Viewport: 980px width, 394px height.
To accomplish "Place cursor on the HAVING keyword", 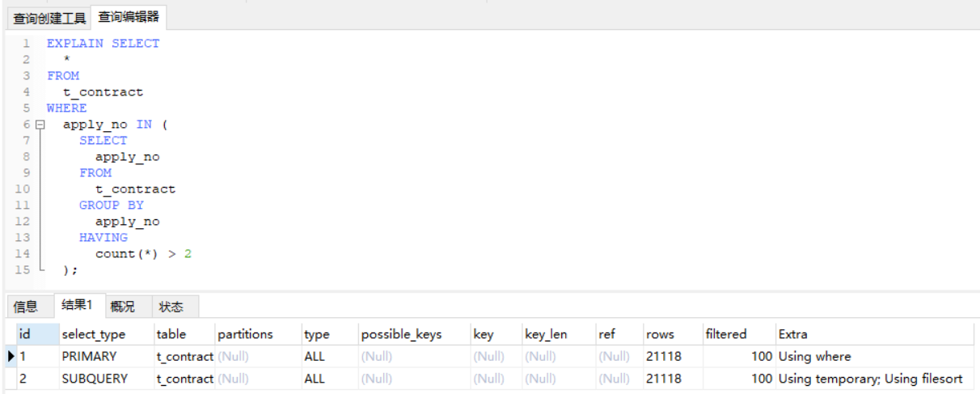I will pyautogui.click(x=103, y=238).
